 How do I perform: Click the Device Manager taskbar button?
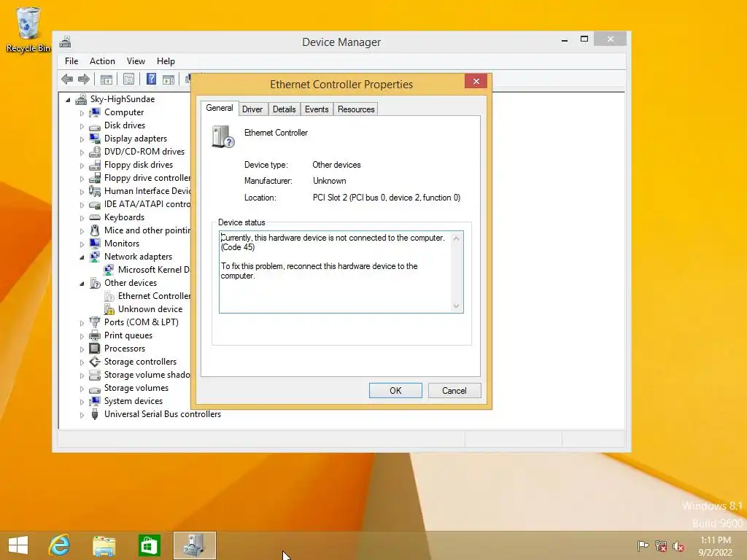(194, 545)
